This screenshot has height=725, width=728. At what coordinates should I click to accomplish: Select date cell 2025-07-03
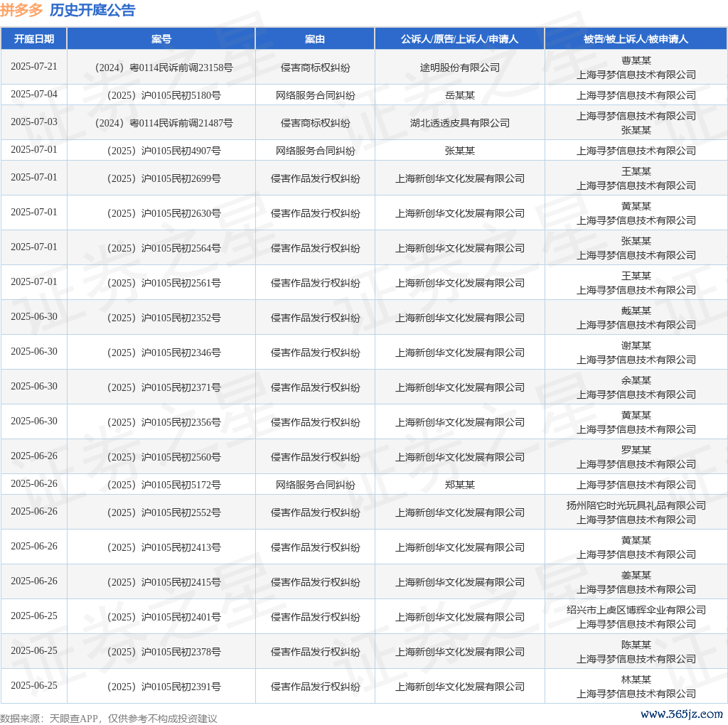pos(34,122)
